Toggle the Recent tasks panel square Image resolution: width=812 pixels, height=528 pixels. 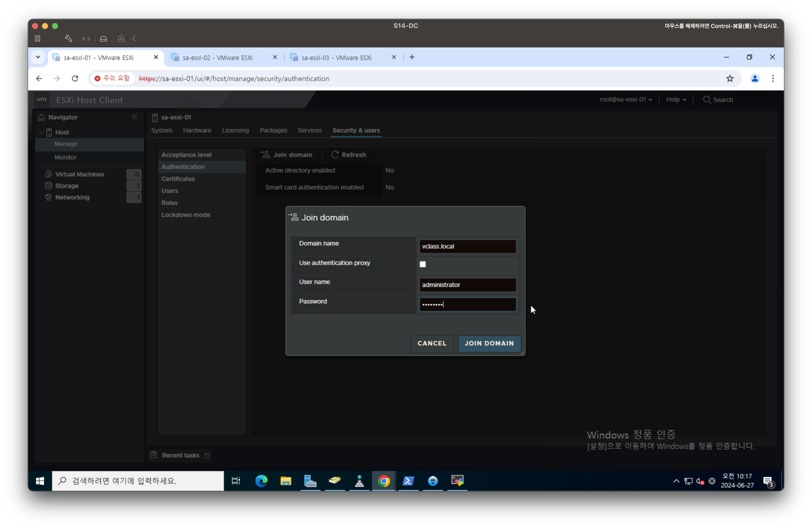[x=207, y=456]
